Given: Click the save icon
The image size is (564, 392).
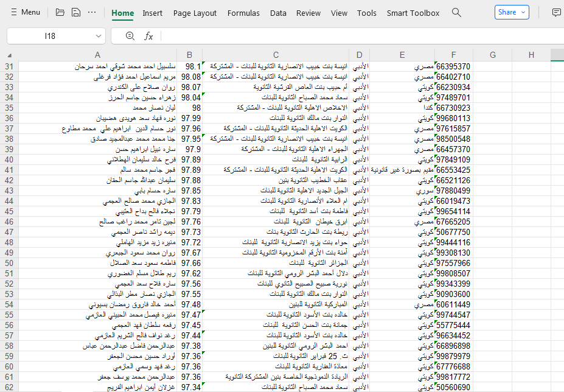Looking at the screenshot, I should coord(75,12).
